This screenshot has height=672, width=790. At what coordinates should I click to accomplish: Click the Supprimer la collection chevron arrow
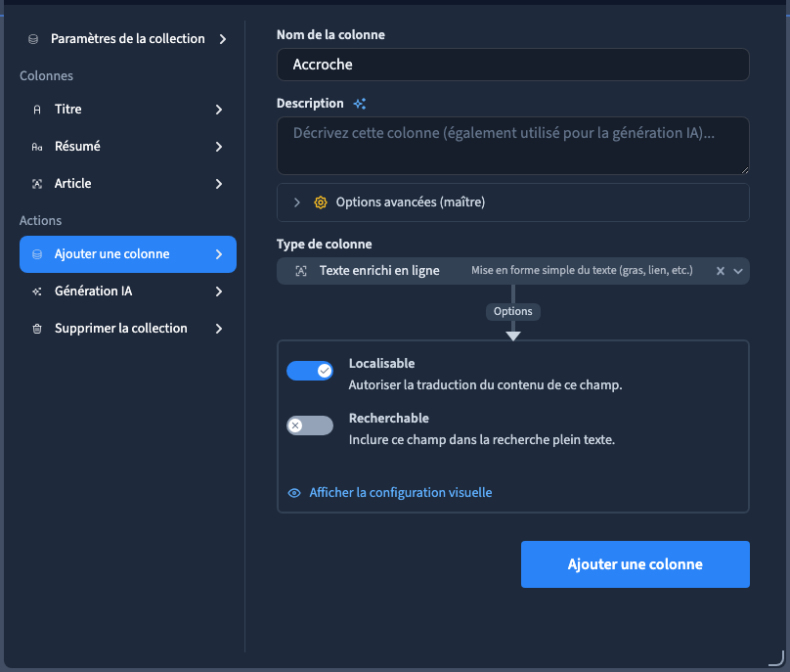(x=219, y=329)
